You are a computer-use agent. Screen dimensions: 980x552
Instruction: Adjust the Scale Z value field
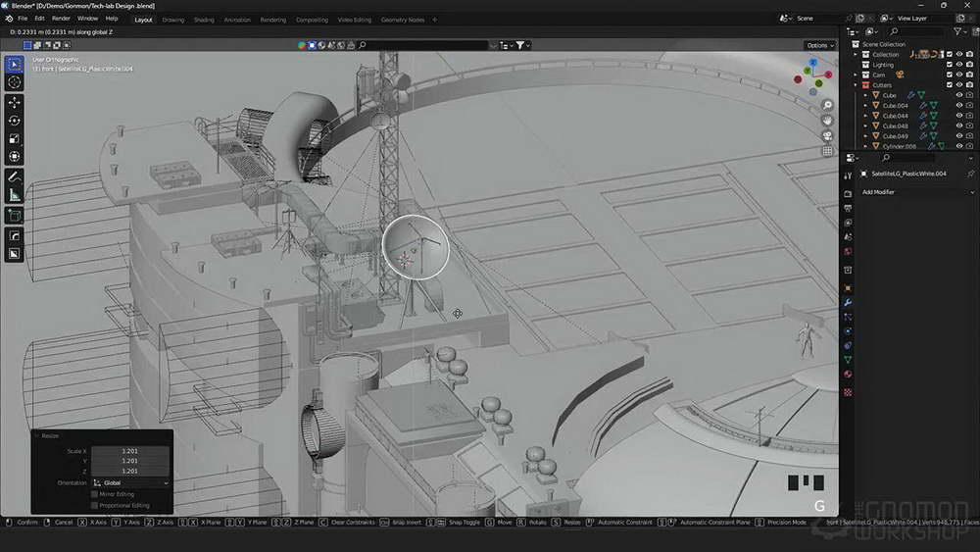click(130, 471)
